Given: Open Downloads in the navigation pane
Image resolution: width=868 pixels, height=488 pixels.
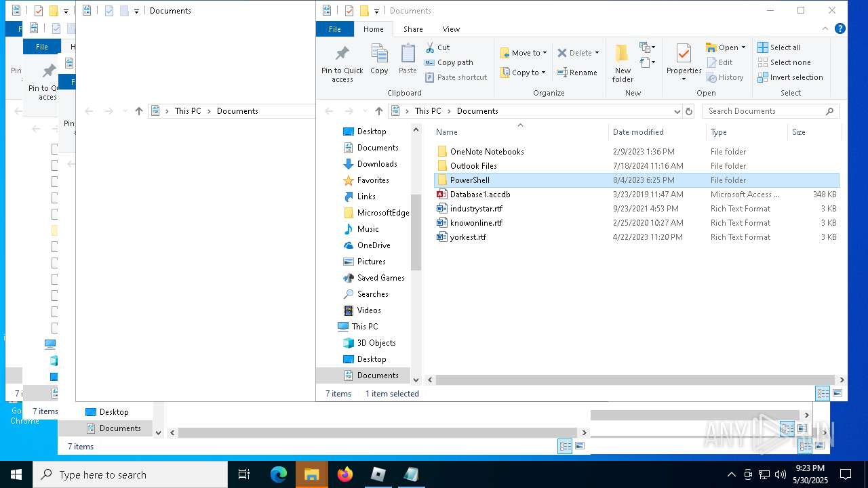Looking at the screenshot, I should [377, 164].
